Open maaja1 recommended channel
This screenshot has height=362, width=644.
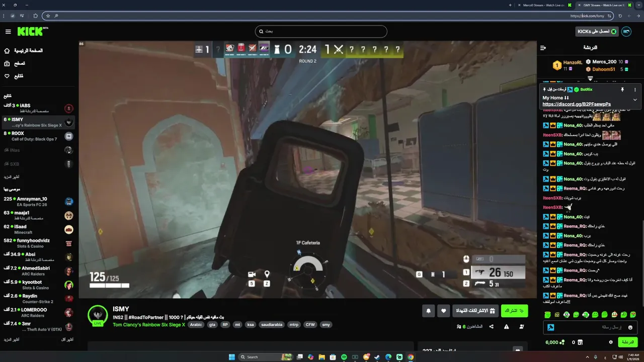[x=38, y=215]
